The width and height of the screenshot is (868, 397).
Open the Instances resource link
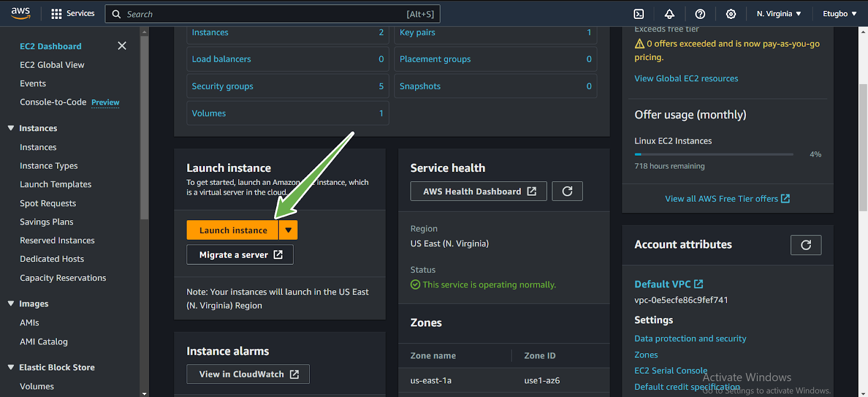tap(210, 32)
